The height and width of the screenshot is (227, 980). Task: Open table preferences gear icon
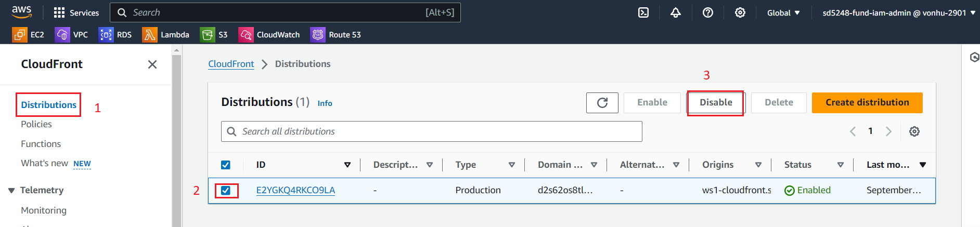click(x=914, y=131)
